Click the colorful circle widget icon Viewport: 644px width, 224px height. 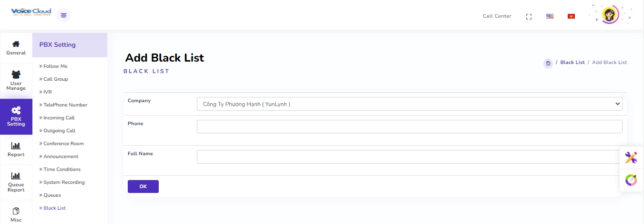(631, 180)
